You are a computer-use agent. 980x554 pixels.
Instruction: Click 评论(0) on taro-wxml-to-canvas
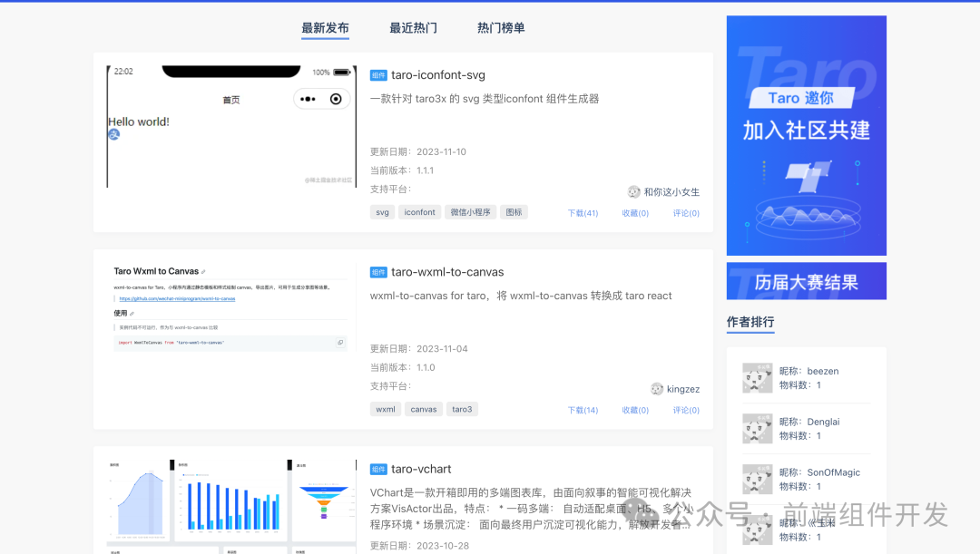[686, 411]
